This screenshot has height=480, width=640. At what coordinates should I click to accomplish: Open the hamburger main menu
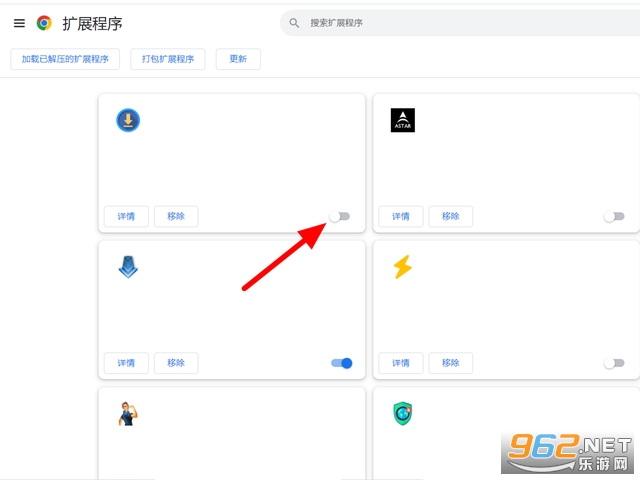click(x=19, y=23)
